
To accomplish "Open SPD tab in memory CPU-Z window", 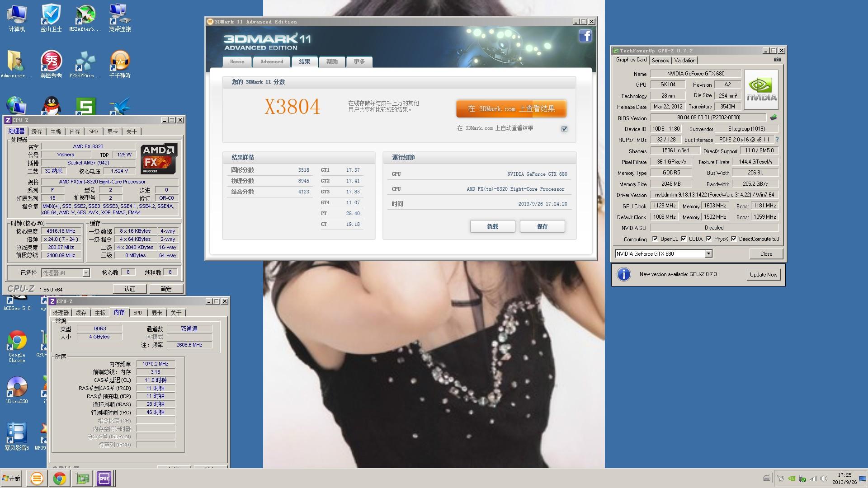I will pyautogui.click(x=138, y=313).
